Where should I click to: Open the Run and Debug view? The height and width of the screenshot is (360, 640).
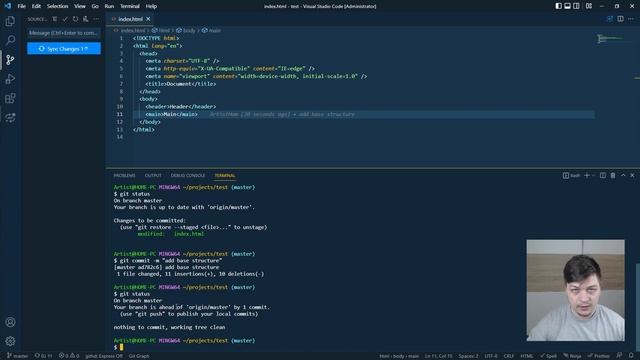click(x=10, y=79)
